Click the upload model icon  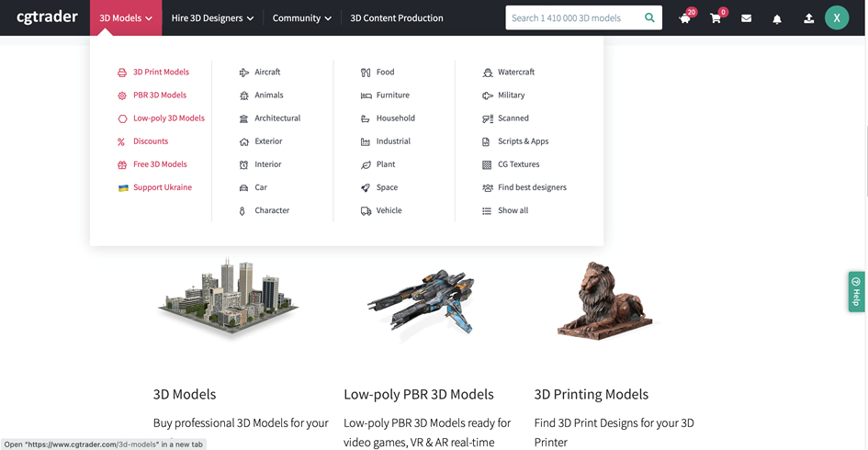pos(808,18)
